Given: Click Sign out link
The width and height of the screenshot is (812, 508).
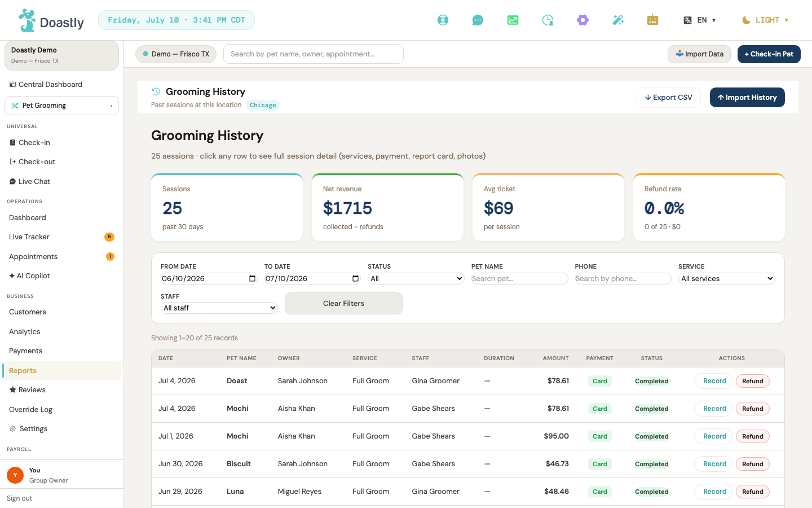Looking at the screenshot, I should click(19, 498).
